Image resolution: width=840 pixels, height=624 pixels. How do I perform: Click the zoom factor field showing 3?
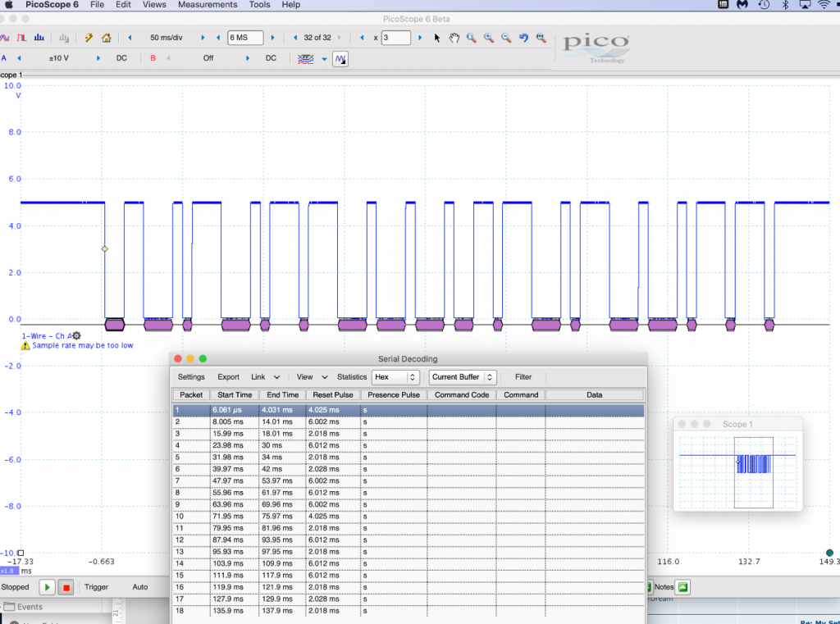coord(396,38)
